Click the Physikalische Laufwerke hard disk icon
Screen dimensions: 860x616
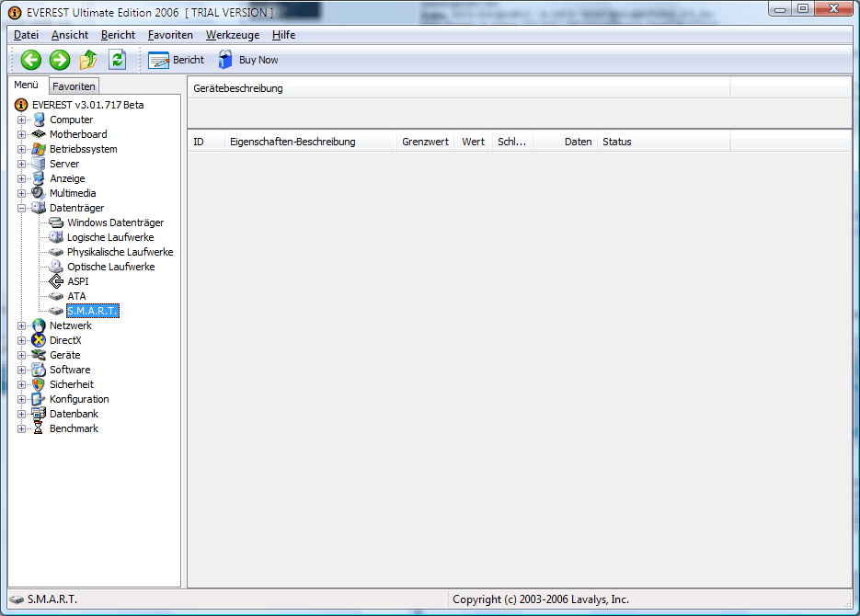(56, 252)
